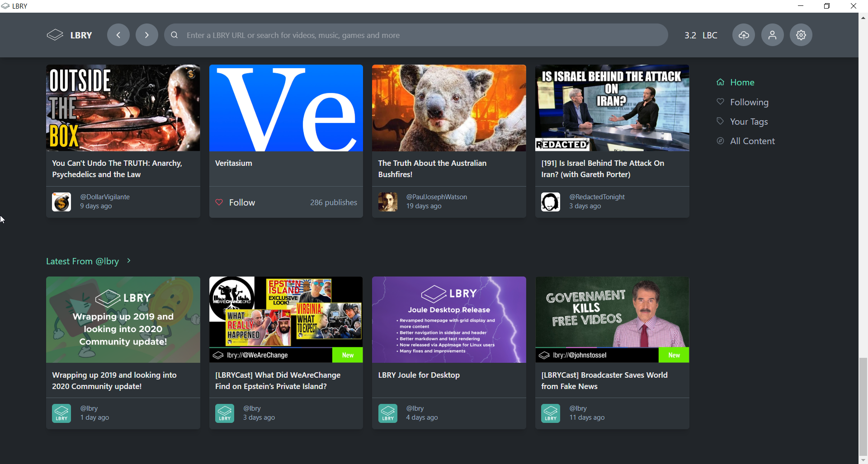Click the All Content compass icon
868x464 pixels.
(721, 141)
